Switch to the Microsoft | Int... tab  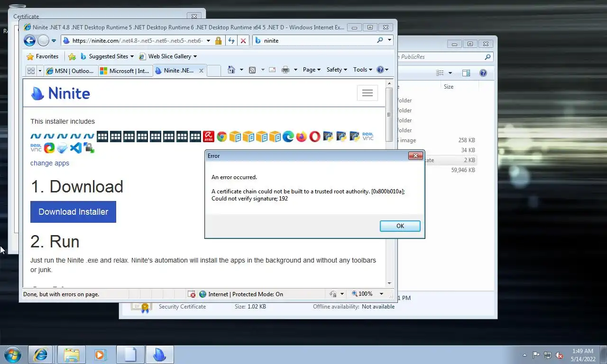[125, 71]
